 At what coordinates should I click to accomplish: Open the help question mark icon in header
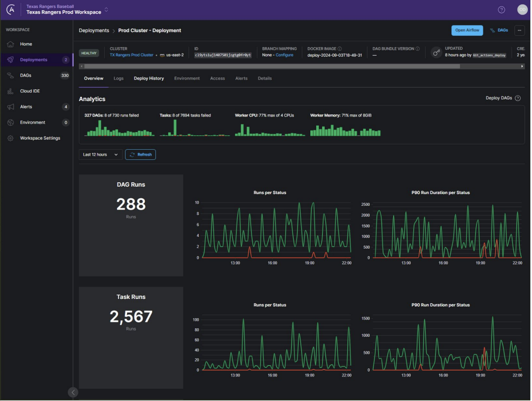501,10
